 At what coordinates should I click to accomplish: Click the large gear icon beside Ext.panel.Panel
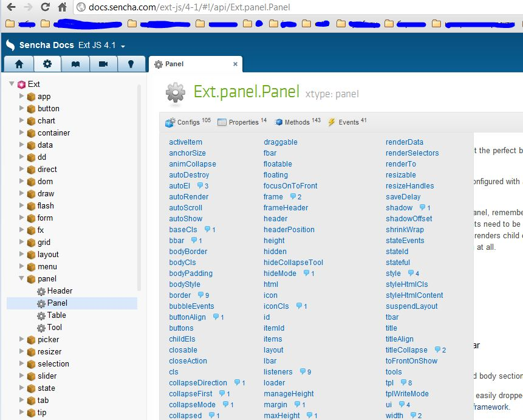[x=176, y=92]
